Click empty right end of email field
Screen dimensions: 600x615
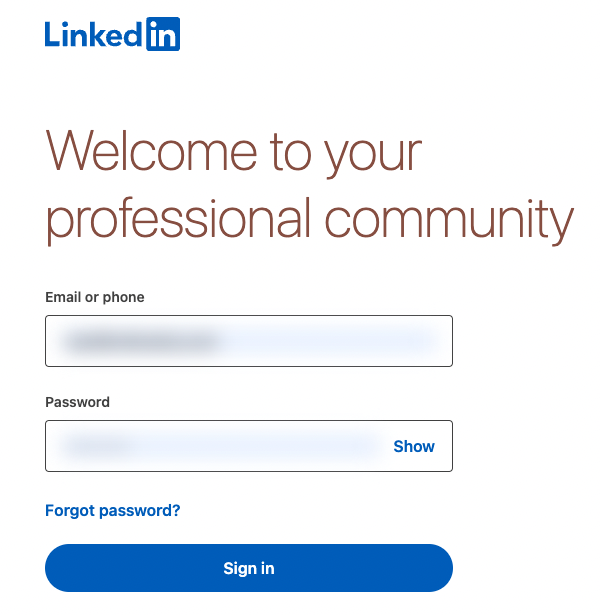click(420, 342)
